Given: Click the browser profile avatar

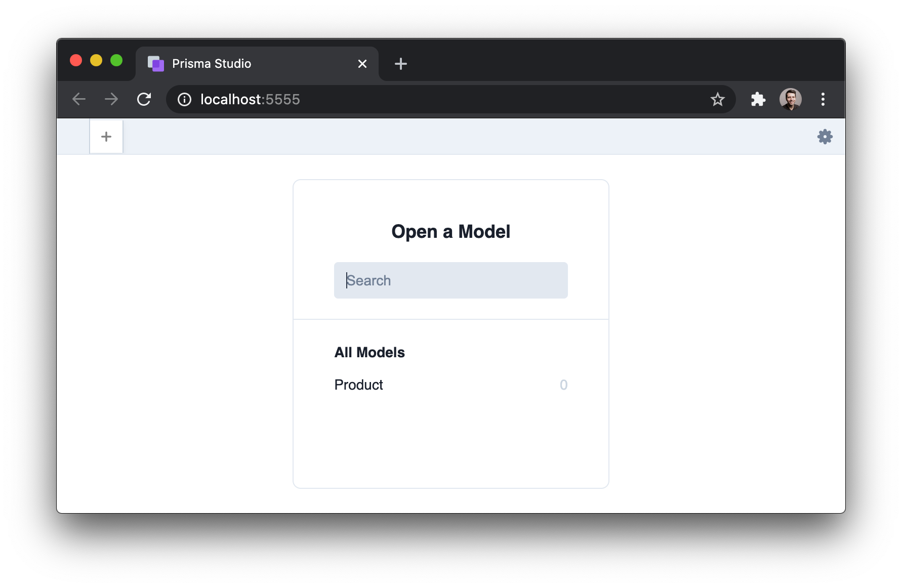Looking at the screenshot, I should pos(790,99).
